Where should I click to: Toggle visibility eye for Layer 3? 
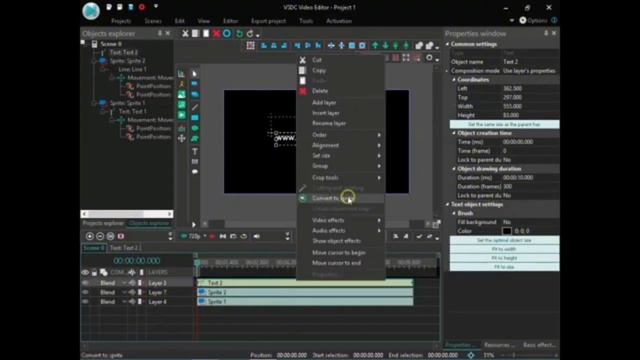[x=85, y=283]
